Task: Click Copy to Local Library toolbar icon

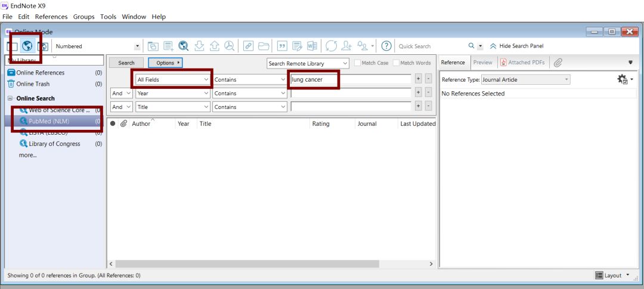Action: [x=153, y=46]
